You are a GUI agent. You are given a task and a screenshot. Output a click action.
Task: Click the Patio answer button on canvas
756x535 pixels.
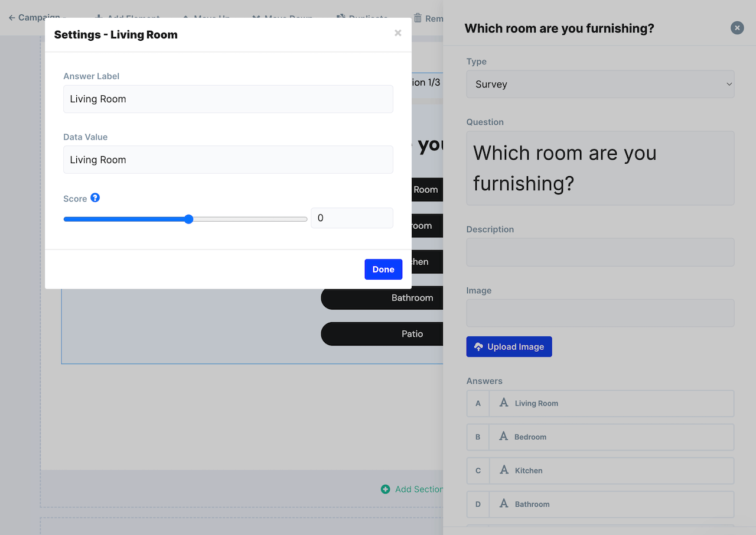[382, 334]
